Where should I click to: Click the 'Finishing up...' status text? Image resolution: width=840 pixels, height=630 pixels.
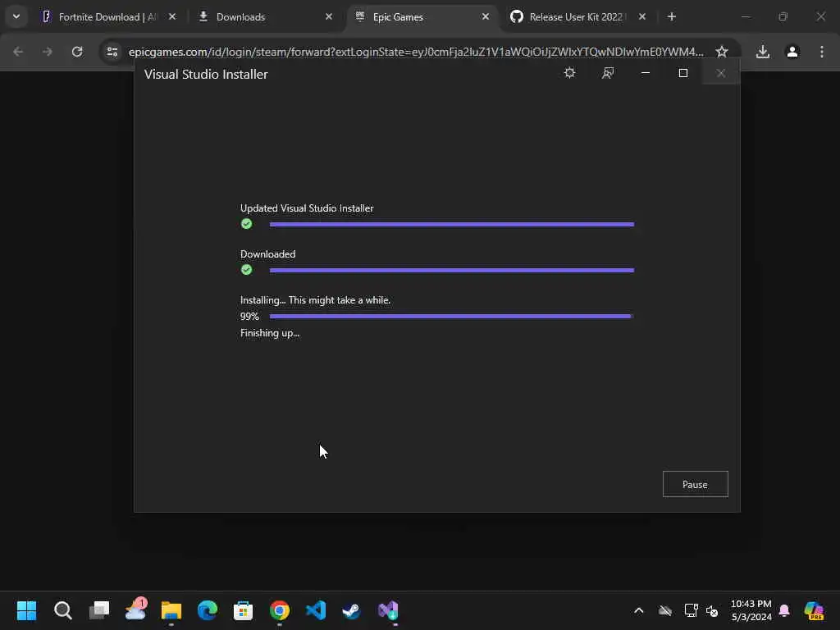click(x=270, y=333)
